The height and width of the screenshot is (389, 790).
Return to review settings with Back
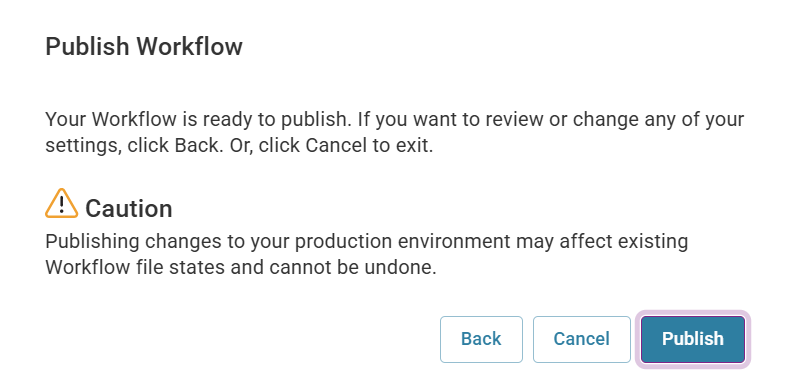pyautogui.click(x=481, y=339)
